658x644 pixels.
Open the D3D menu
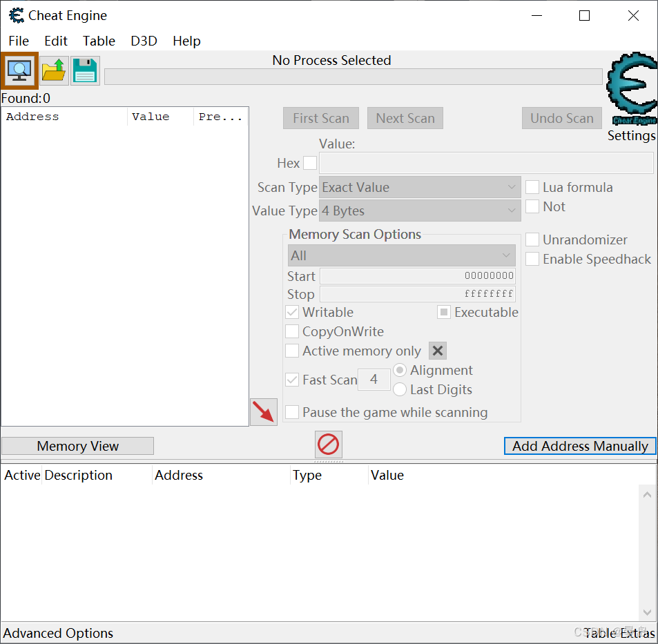(144, 41)
